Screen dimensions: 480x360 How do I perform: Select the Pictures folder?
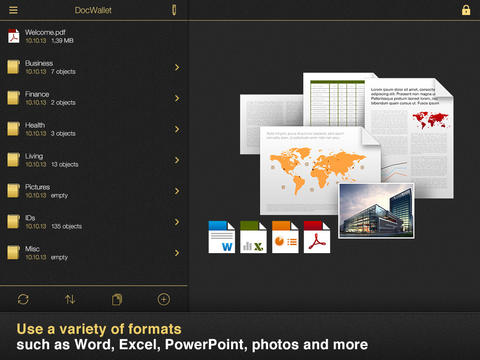pos(94,191)
